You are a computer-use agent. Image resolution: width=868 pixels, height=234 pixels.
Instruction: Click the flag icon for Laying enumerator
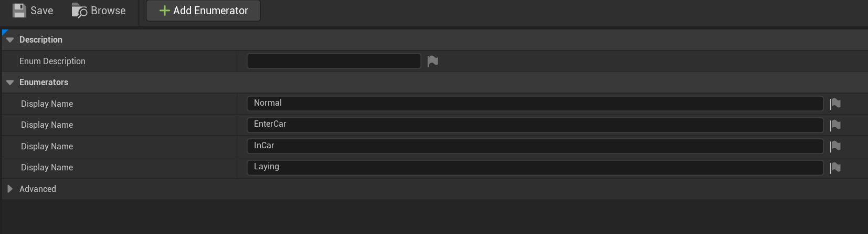835,168
